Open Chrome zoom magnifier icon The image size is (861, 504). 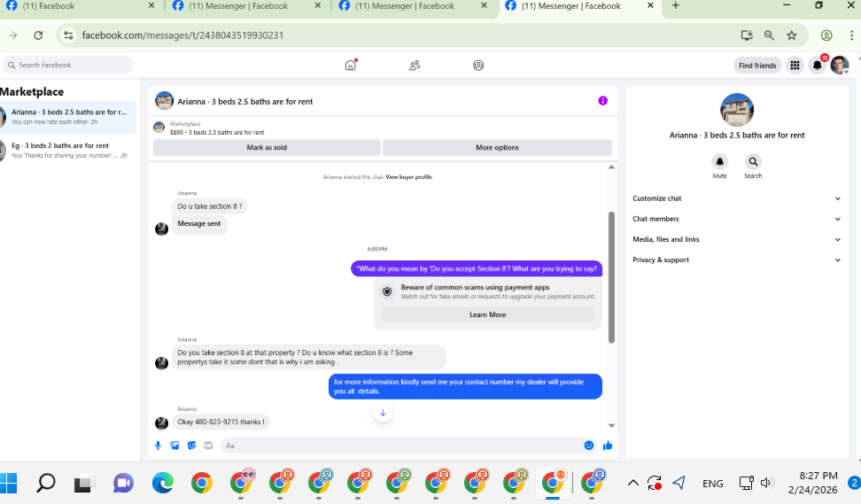[769, 35]
